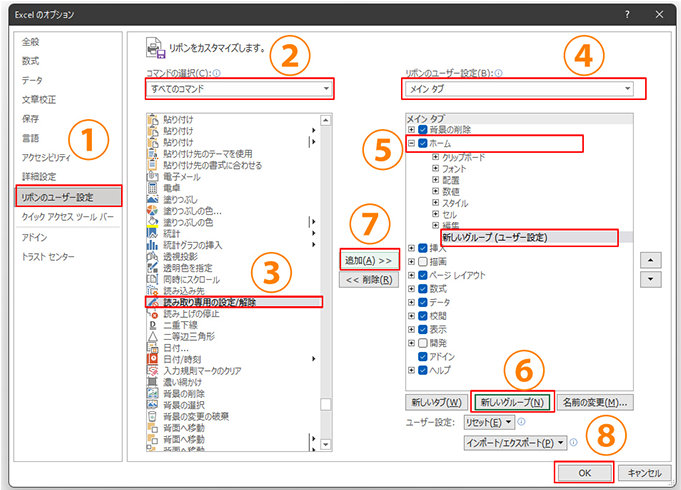The width and height of the screenshot is (681, 490).
Task: Select the 読み取り専用の設定/解除 command icon
Action: pyautogui.click(x=152, y=302)
